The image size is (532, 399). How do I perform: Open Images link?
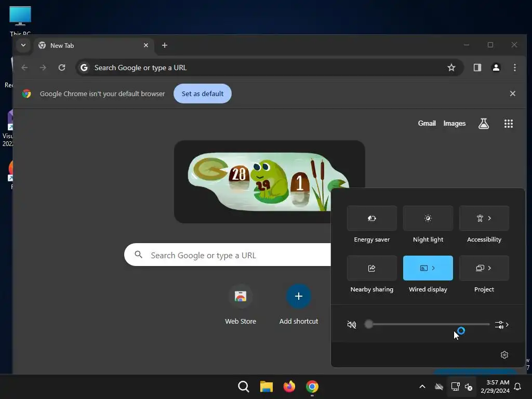pyautogui.click(x=454, y=124)
